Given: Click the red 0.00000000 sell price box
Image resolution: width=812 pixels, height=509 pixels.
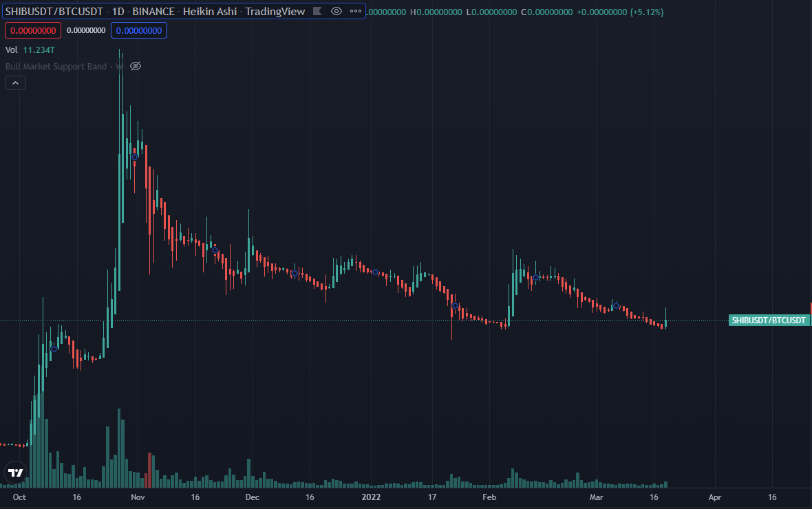Looking at the screenshot, I should pyautogui.click(x=33, y=30).
